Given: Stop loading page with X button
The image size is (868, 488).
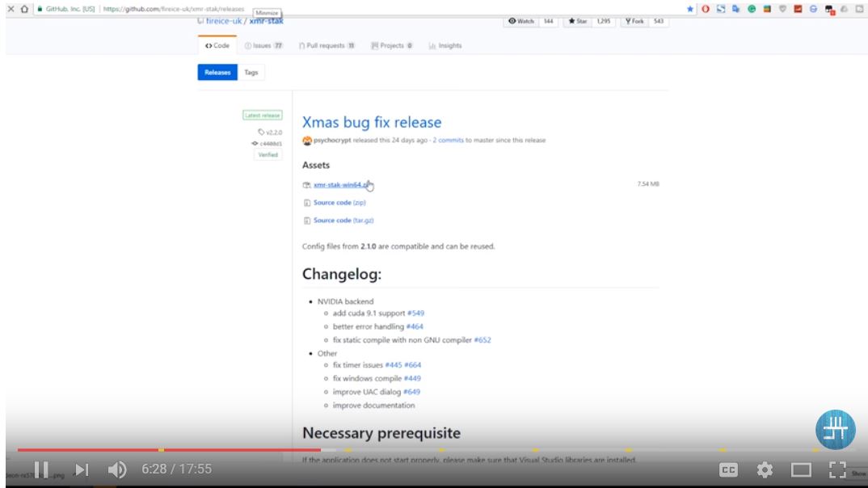Looking at the screenshot, I should point(11,9).
